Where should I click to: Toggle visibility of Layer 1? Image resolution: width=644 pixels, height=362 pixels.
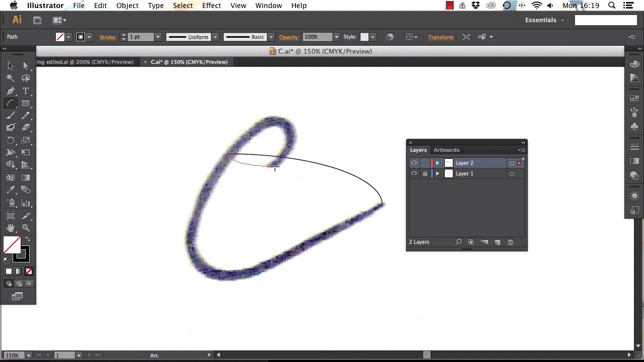coord(414,173)
